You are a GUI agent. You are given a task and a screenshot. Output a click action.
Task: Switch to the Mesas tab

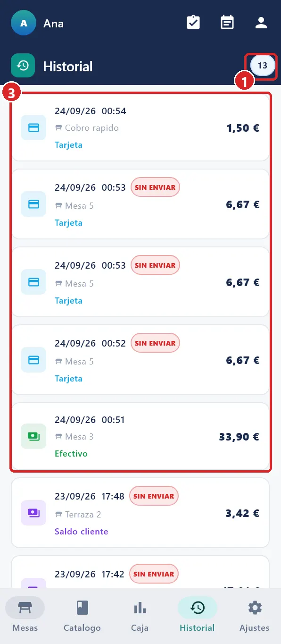coord(25,615)
